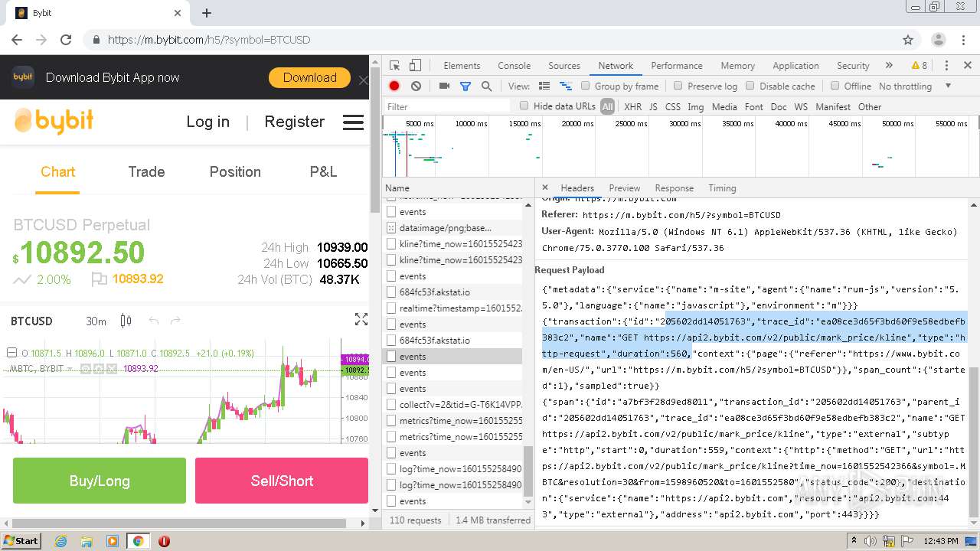The width and height of the screenshot is (980, 551).
Task: Enable Preserve log checkbox
Action: click(x=678, y=86)
